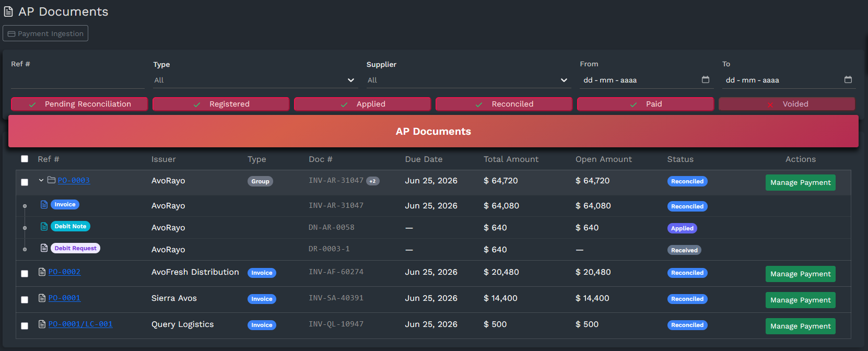Click Manage Payment for Sierra Avos PO-0001
The image size is (868, 351).
click(x=800, y=300)
